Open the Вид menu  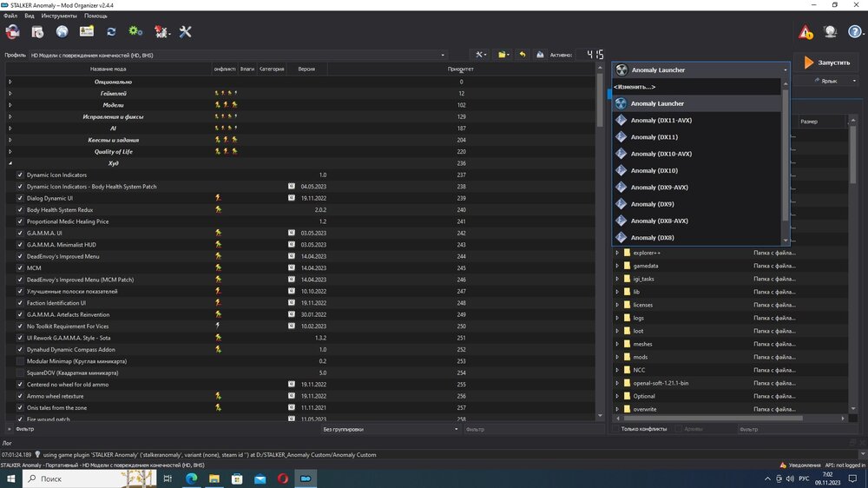point(30,16)
